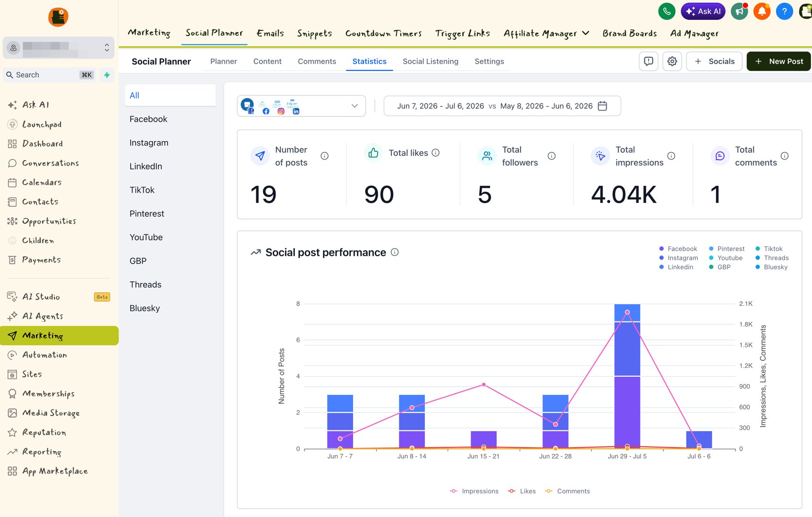Open Countdown Timers in top menu
Image resolution: width=812 pixels, height=517 pixels.
(383, 34)
